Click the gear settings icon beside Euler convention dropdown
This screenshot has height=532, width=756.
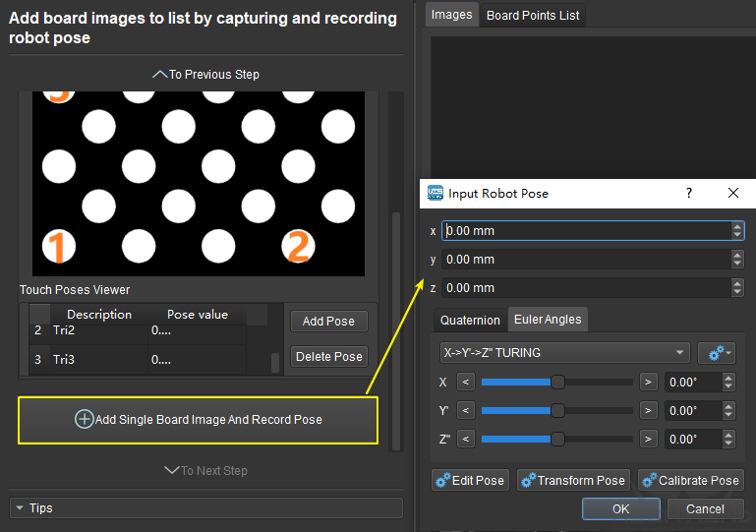point(716,353)
